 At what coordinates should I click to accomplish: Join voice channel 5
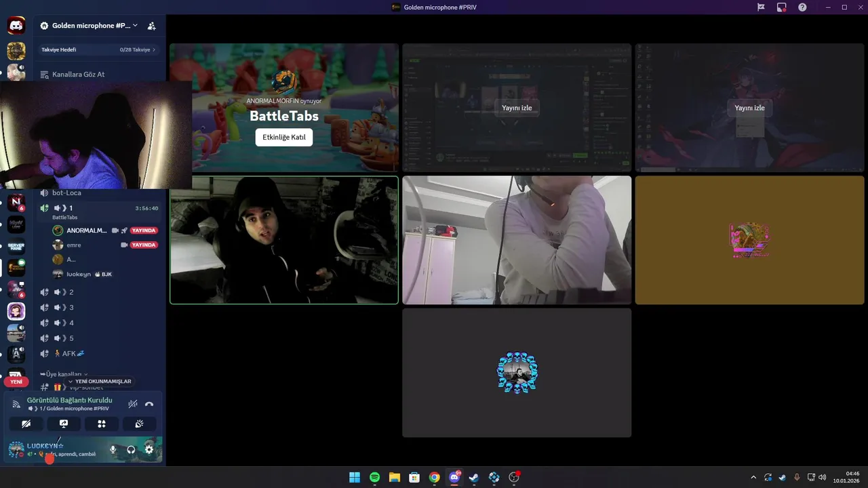click(x=98, y=338)
